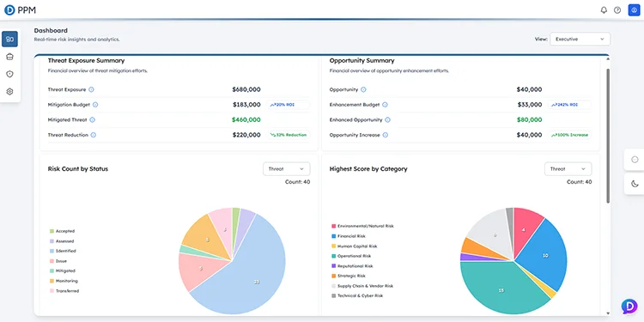Image resolution: width=644 pixels, height=322 pixels.
Task: Click info icon next to Mitigation Budget
Action: point(95,105)
